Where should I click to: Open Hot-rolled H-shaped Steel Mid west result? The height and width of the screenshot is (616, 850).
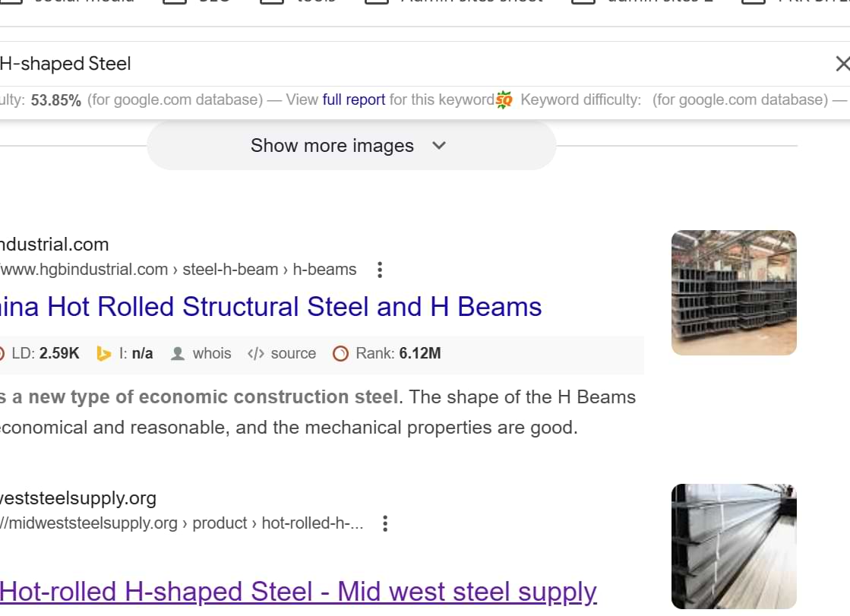click(298, 592)
